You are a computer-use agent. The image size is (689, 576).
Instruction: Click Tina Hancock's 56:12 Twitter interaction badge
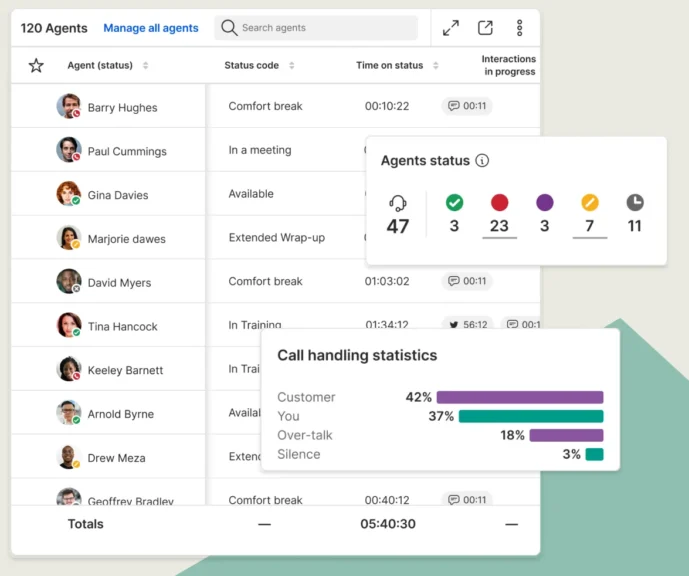[467, 324]
